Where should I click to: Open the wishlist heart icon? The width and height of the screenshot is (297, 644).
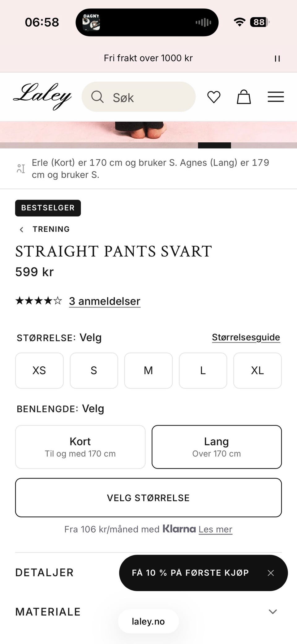214,97
